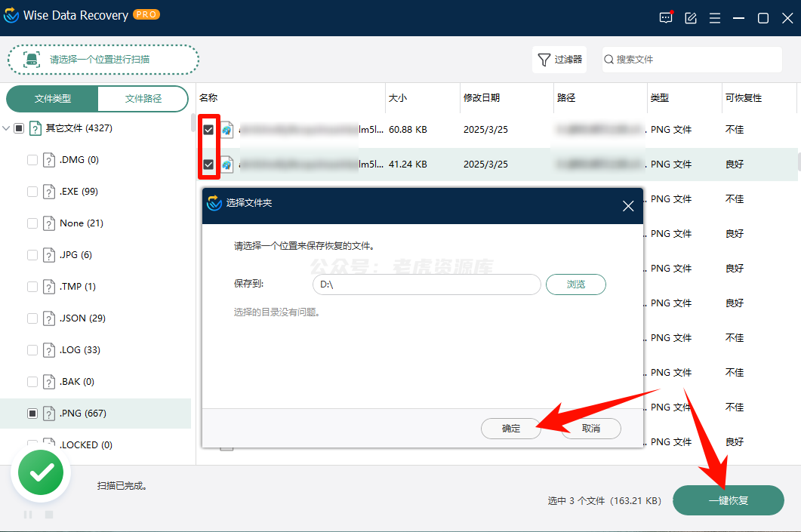Check the .TMP (1) checkbox

coord(32,287)
